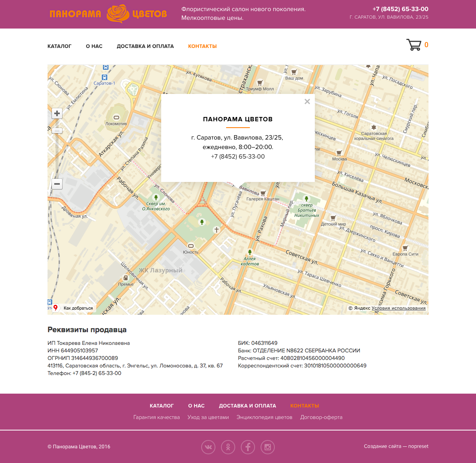Zoom out the map with minus button
The image size is (476, 463).
click(57, 184)
